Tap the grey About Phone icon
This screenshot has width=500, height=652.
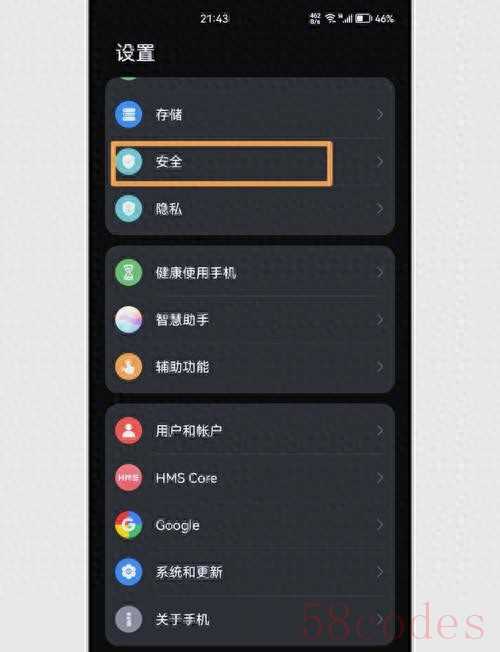[x=129, y=619]
